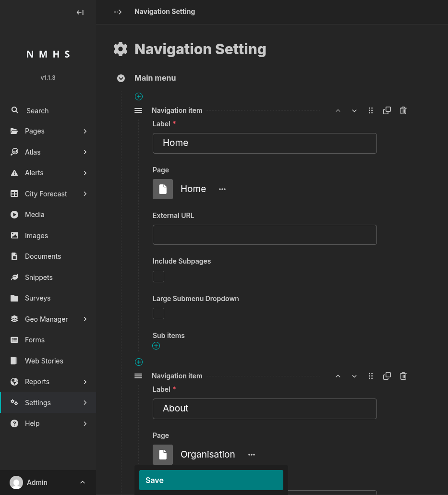Expand the Reports submenu
Viewport: 448px width, 495px height.
click(x=85, y=382)
